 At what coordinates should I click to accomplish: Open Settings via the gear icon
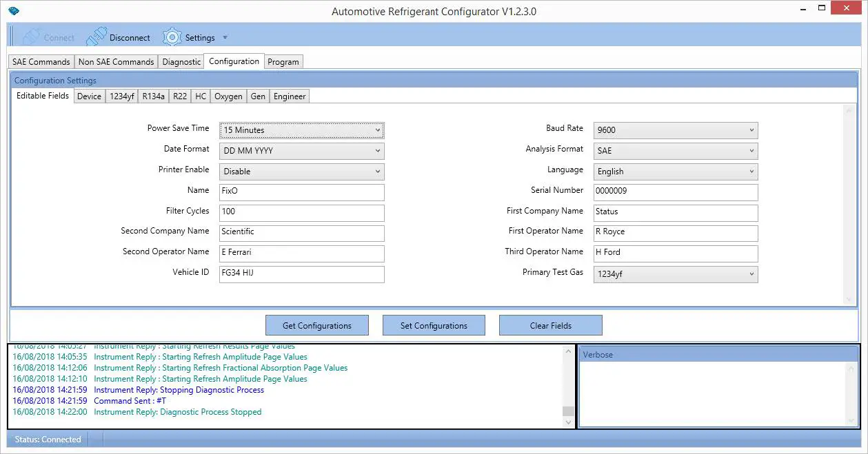pos(171,37)
